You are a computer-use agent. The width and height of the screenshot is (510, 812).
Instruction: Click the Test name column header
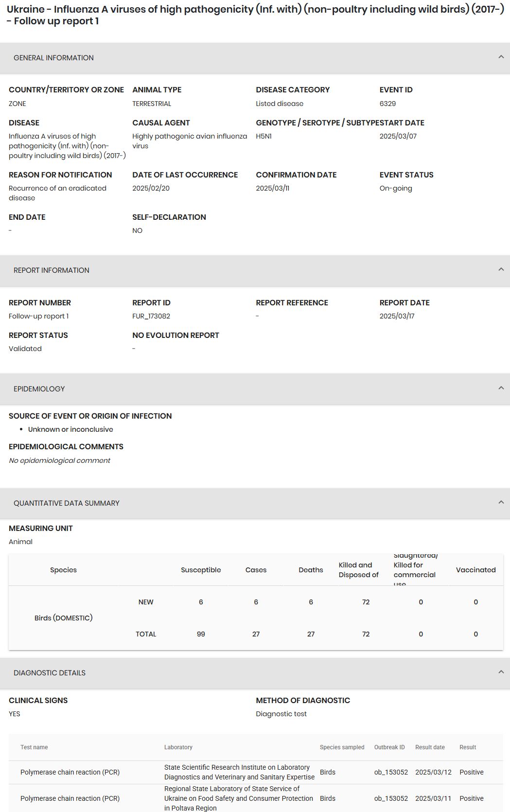[34, 747]
